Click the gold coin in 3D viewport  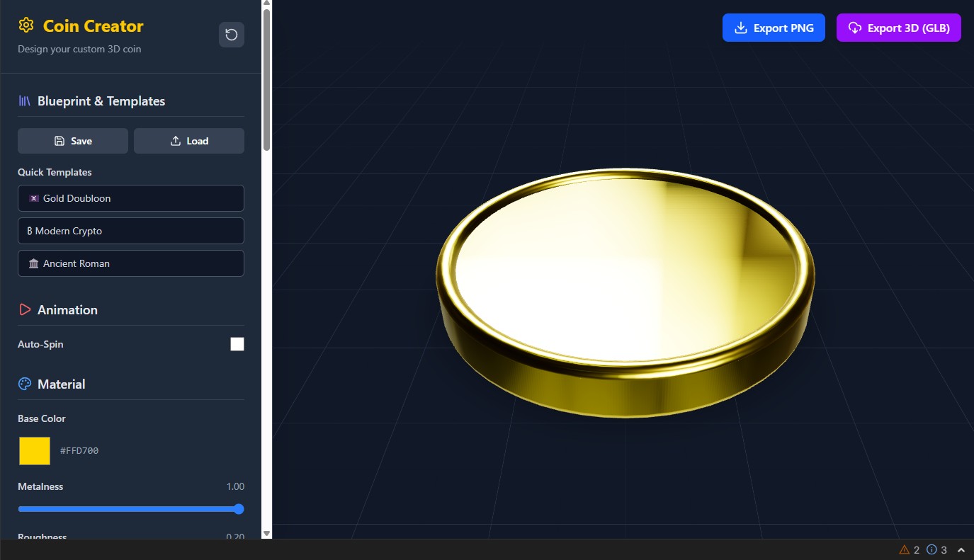pyautogui.click(x=625, y=293)
